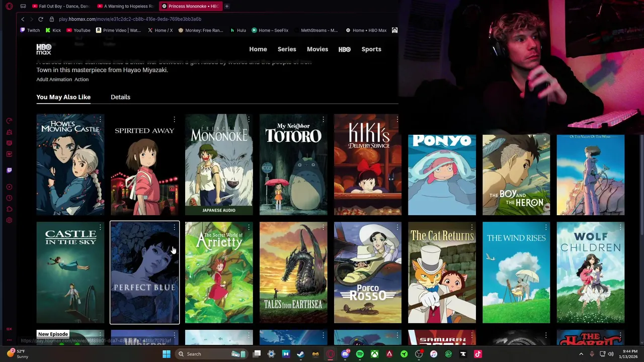Open the Home / X bookmark
644x362 pixels.
(160, 30)
